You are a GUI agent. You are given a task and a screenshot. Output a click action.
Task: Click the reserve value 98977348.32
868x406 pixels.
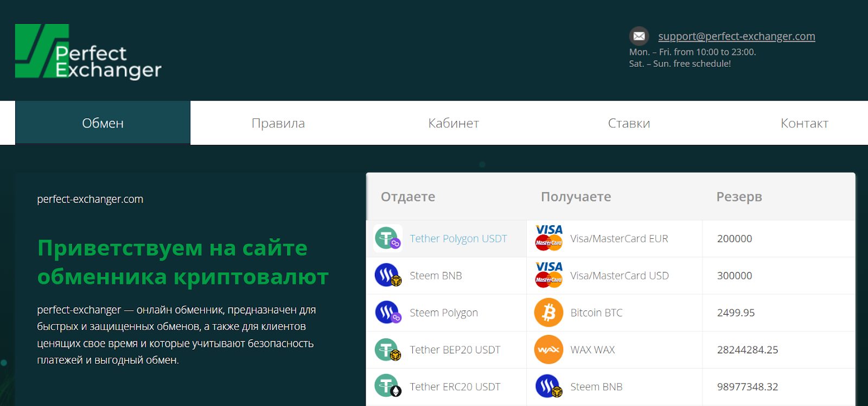click(748, 386)
